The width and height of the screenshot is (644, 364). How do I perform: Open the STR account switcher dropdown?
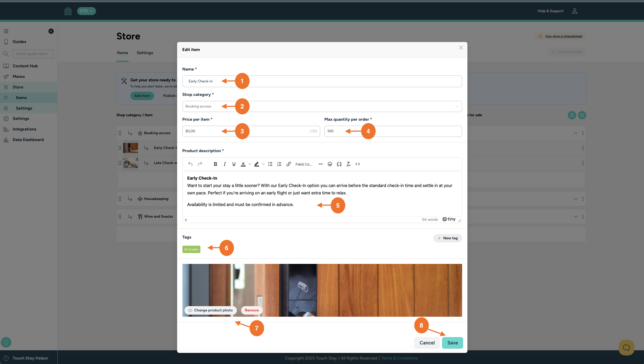86,11
